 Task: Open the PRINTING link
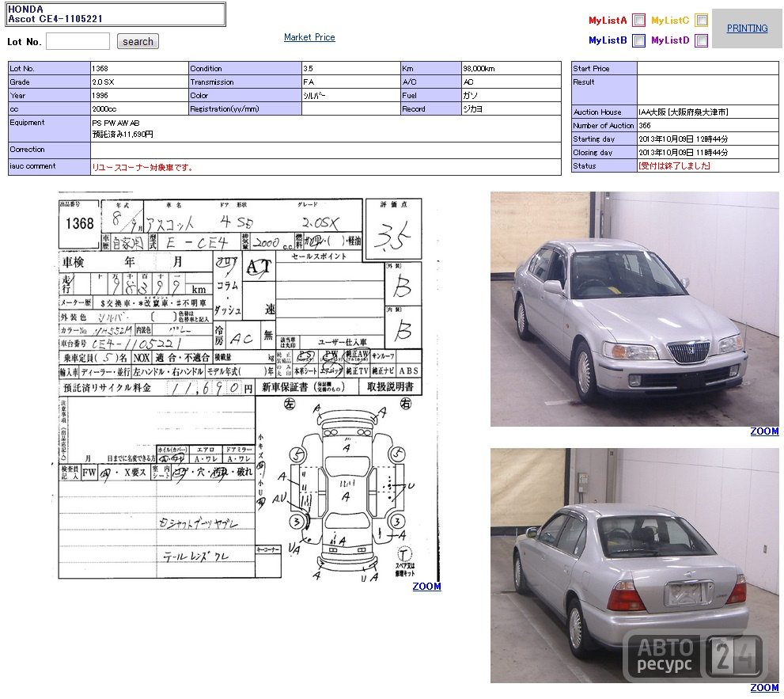click(x=747, y=28)
